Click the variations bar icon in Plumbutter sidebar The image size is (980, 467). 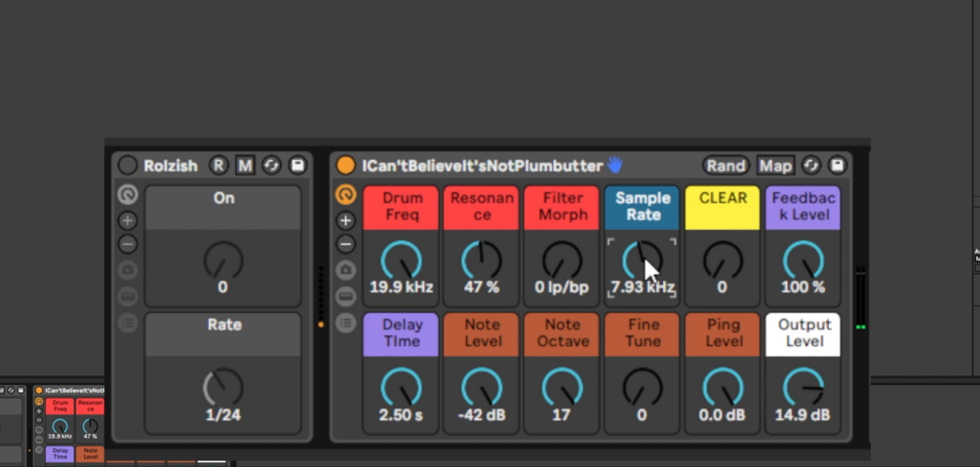tap(345, 296)
